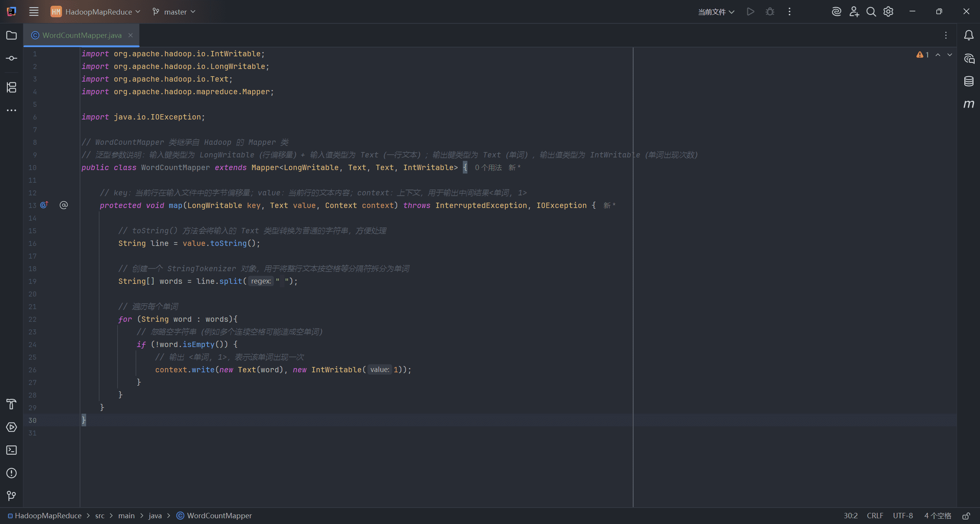Toggle read-only lock in status bar
This screenshot has width=980, height=524.
pos(967,516)
